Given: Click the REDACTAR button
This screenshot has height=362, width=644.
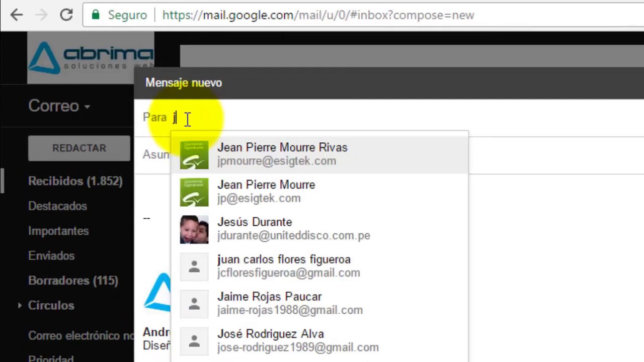Looking at the screenshot, I should coord(79,148).
